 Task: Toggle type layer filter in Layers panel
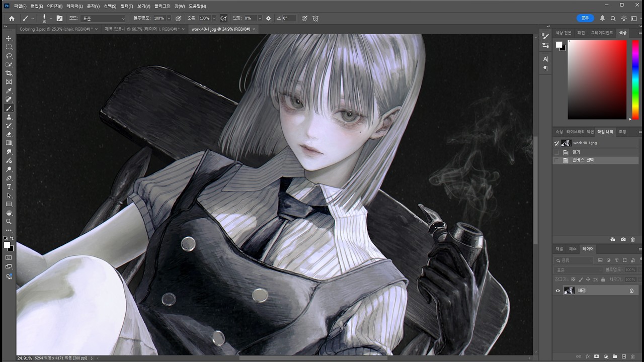(616, 260)
